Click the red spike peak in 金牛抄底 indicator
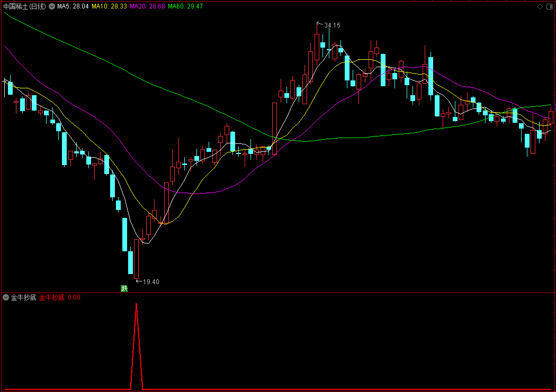 point(137,305)
